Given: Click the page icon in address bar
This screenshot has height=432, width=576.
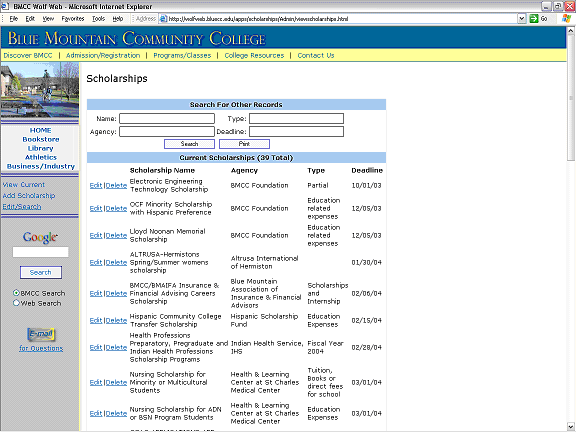Looking at the screenshot, I should [x=163, y=19].
